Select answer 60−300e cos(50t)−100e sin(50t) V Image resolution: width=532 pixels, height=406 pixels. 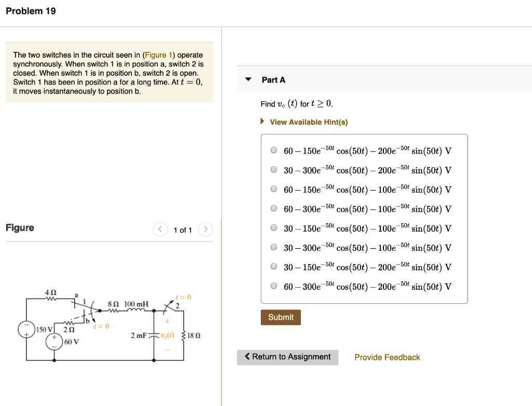tap(273, 208)
